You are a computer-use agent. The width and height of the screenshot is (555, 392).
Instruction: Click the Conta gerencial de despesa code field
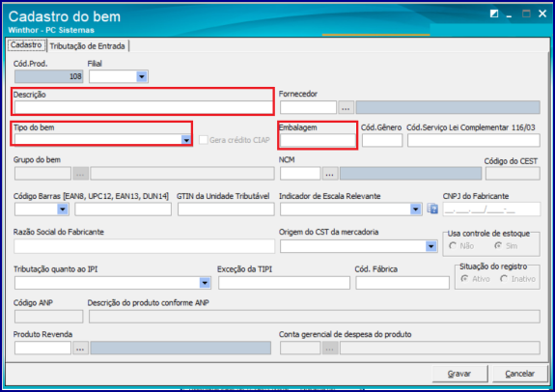point(300,349)
